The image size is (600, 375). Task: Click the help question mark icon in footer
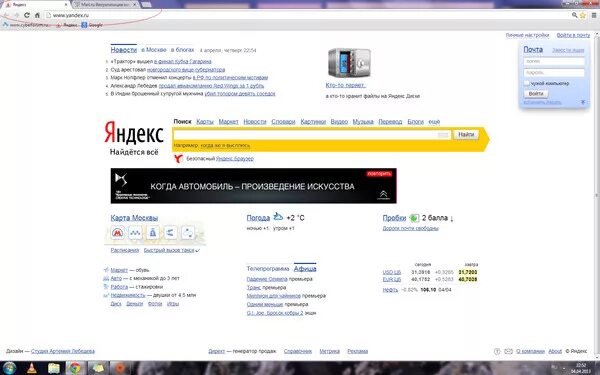point(497,351)
